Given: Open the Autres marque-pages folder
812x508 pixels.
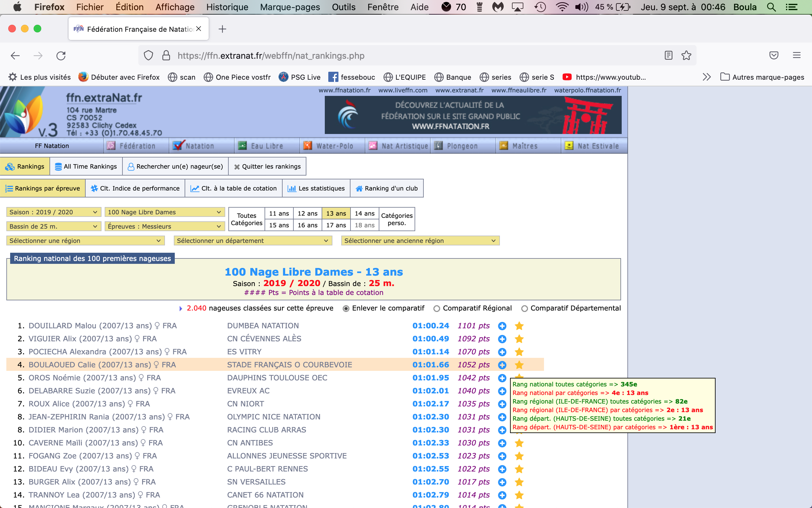Looking at the screenshot, I should 762,77.
